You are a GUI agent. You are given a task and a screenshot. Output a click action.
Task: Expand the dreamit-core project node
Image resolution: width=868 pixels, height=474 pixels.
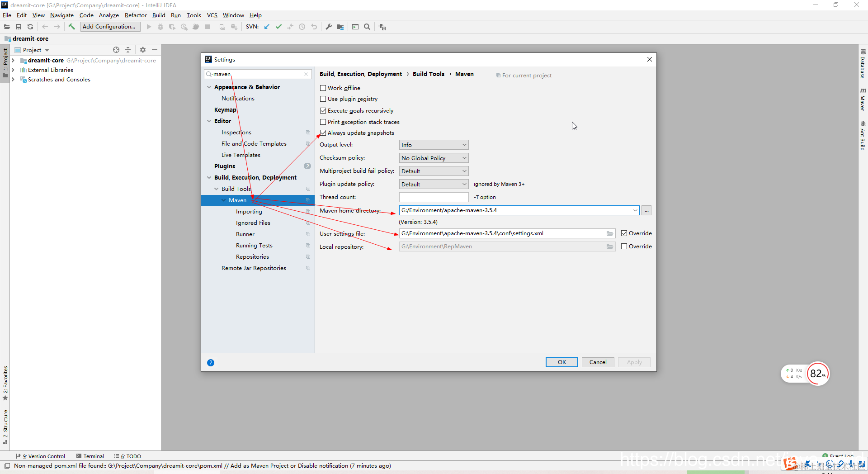click(x=13, y=61)
